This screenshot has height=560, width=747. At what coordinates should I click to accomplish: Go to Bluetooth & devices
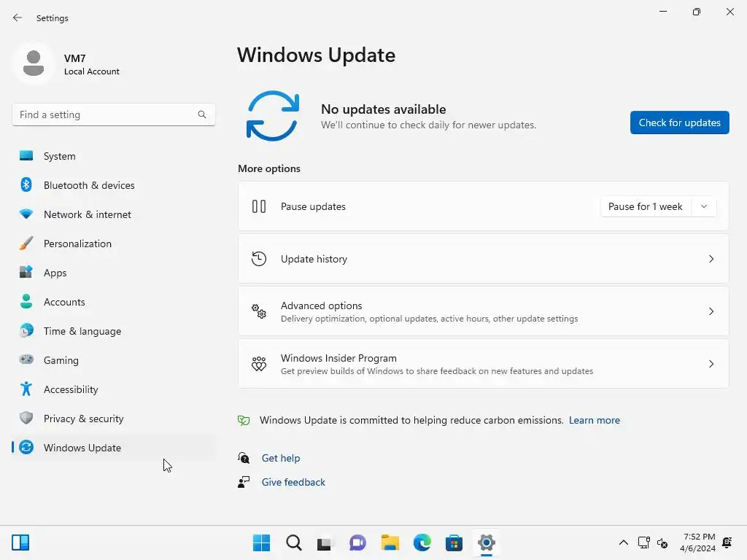(113, 185)
